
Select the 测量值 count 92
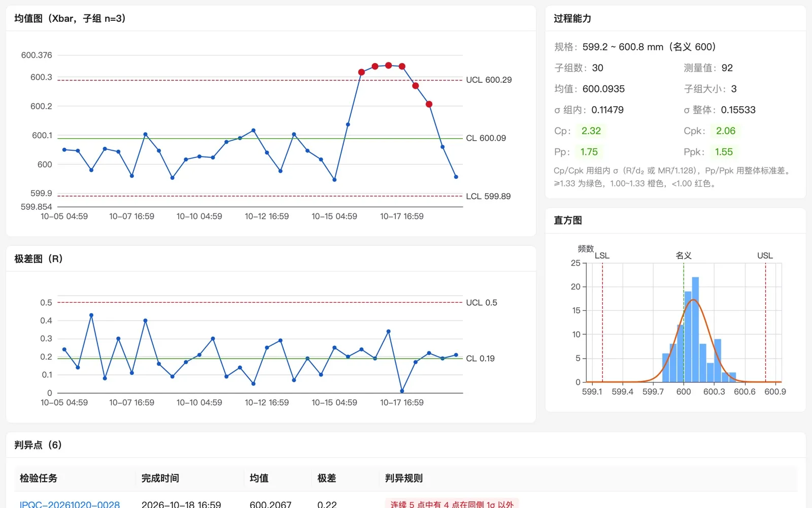(727, 68)
